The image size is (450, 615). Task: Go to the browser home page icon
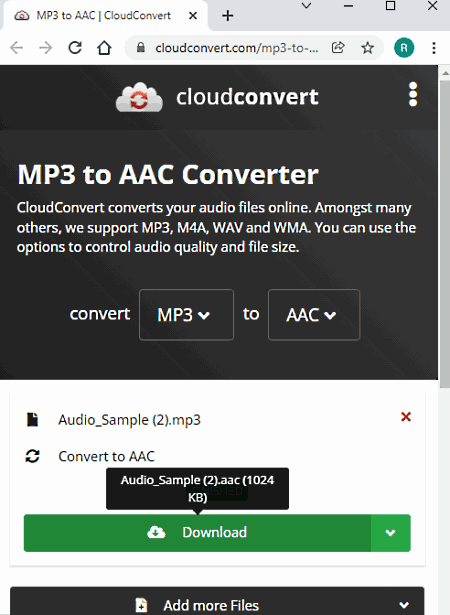click(x=104, y=48)
